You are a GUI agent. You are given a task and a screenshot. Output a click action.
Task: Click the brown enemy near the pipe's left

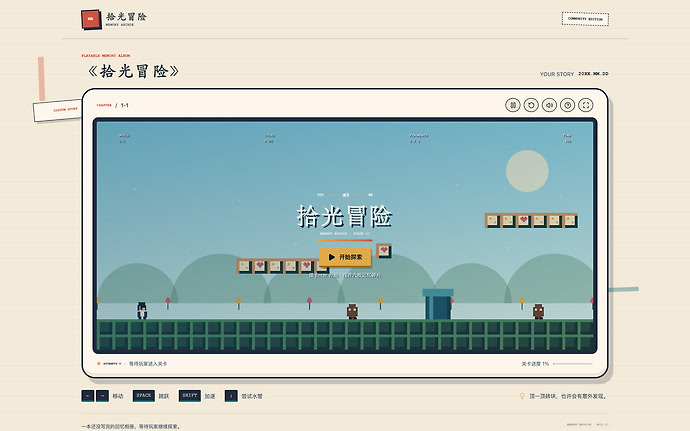352,311
